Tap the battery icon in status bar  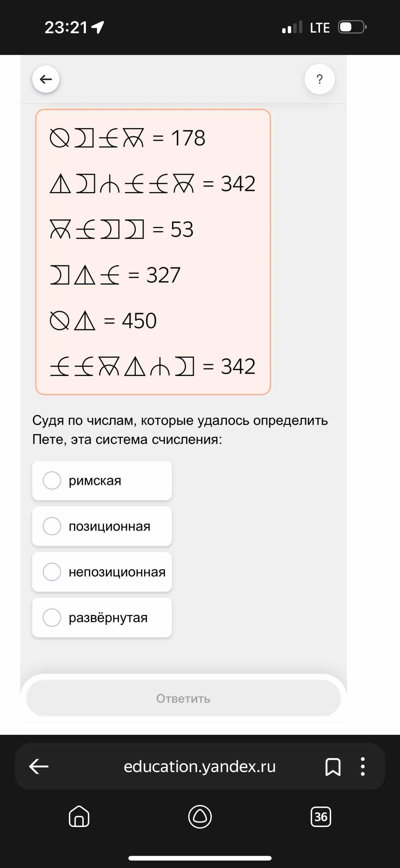click(352, 27)
